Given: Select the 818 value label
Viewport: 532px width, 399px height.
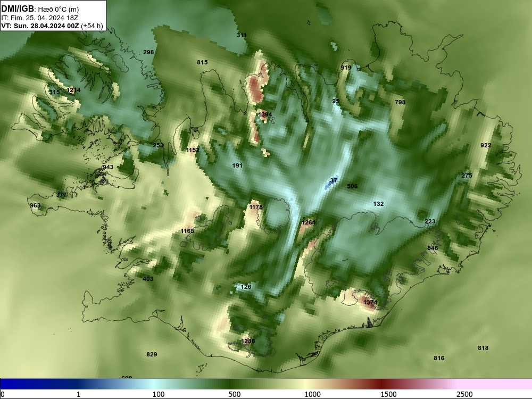Looking at the screenshot, I should 483,348.
